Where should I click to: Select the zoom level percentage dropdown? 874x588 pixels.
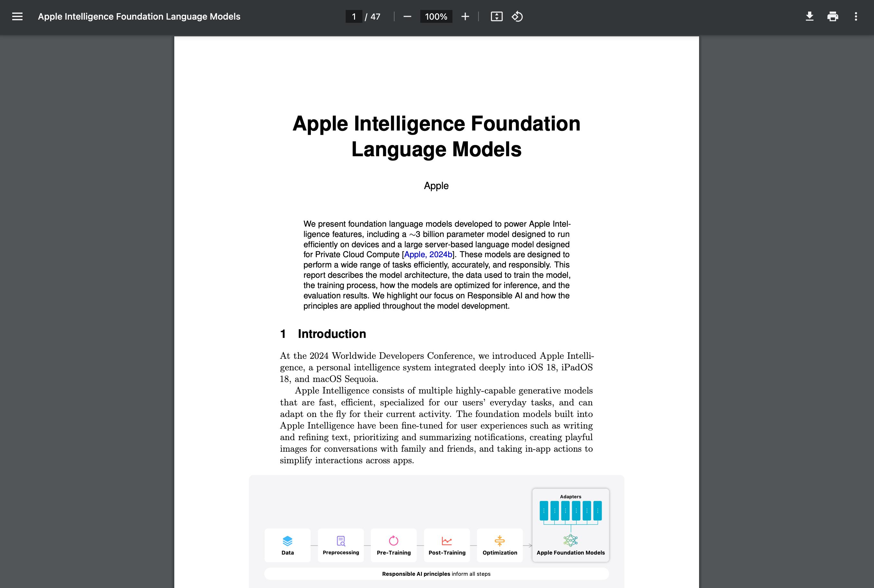[436, 16]
